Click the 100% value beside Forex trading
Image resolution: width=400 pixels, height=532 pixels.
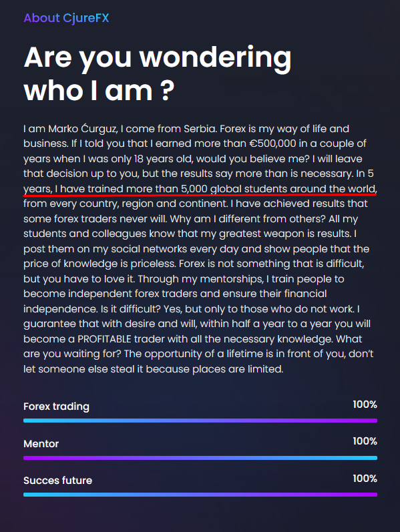click(365, 405)
